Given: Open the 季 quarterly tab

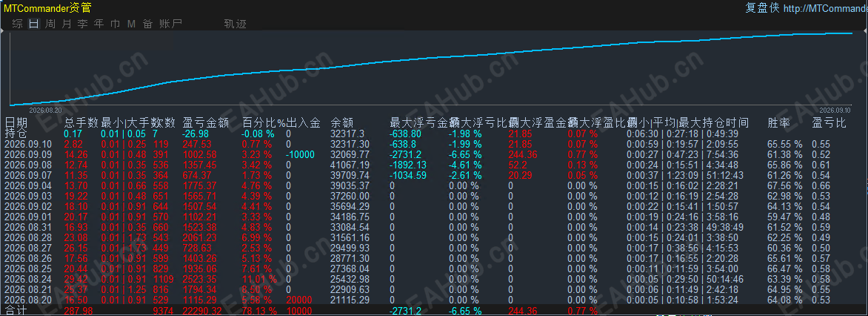Looking at the screenshot, I should [83, 23].
